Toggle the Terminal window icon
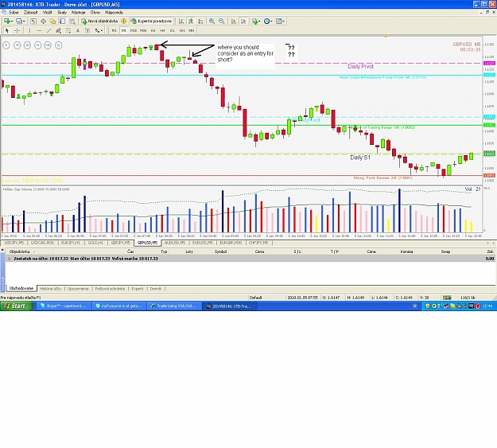Viewport: 497px width, 448px height. 63,21
